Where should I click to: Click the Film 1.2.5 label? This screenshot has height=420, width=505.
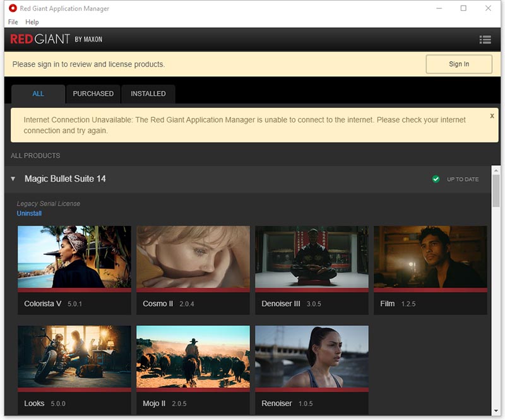(398, 304)
